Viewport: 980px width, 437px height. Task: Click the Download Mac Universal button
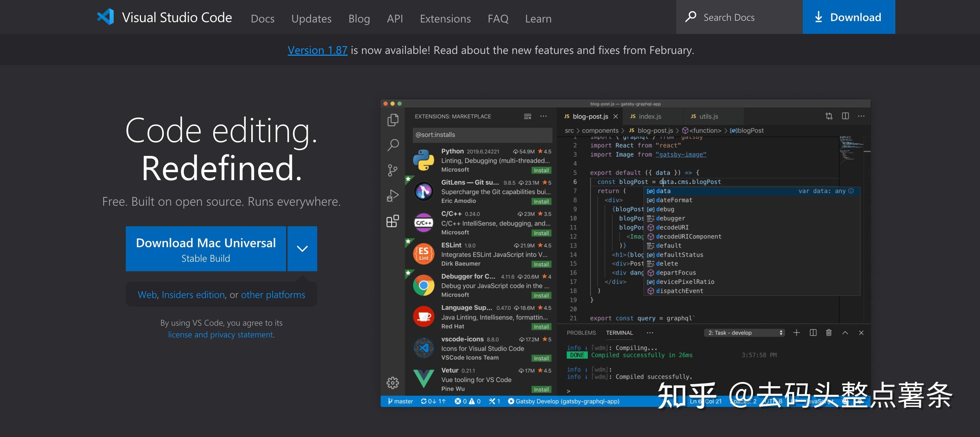[x=206, y=249]
